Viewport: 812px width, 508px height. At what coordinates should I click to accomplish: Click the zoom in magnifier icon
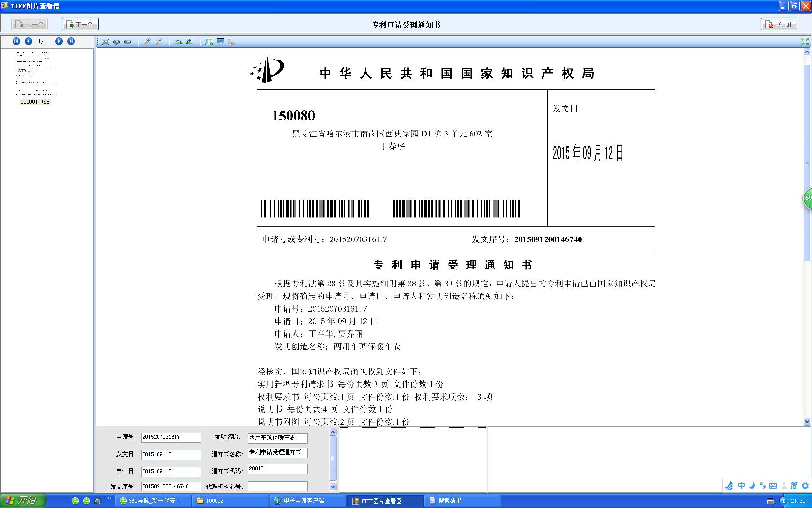[147, 42]
